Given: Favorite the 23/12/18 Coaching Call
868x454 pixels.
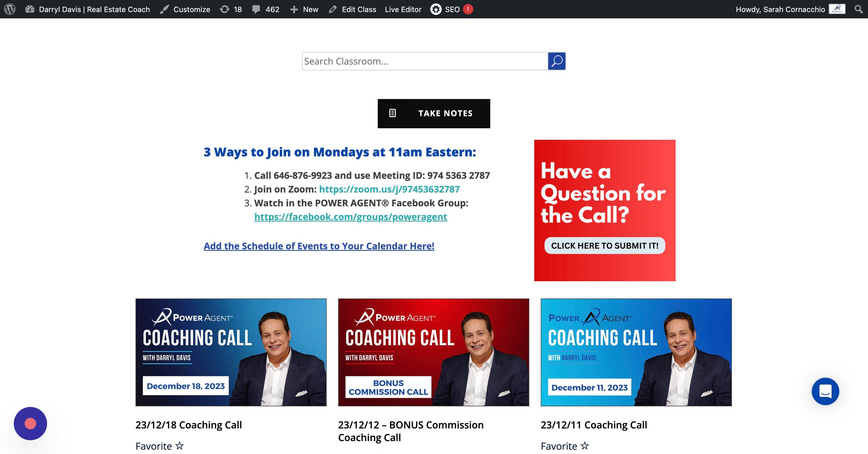Looking at the screenshot, I should pos(160,446).
